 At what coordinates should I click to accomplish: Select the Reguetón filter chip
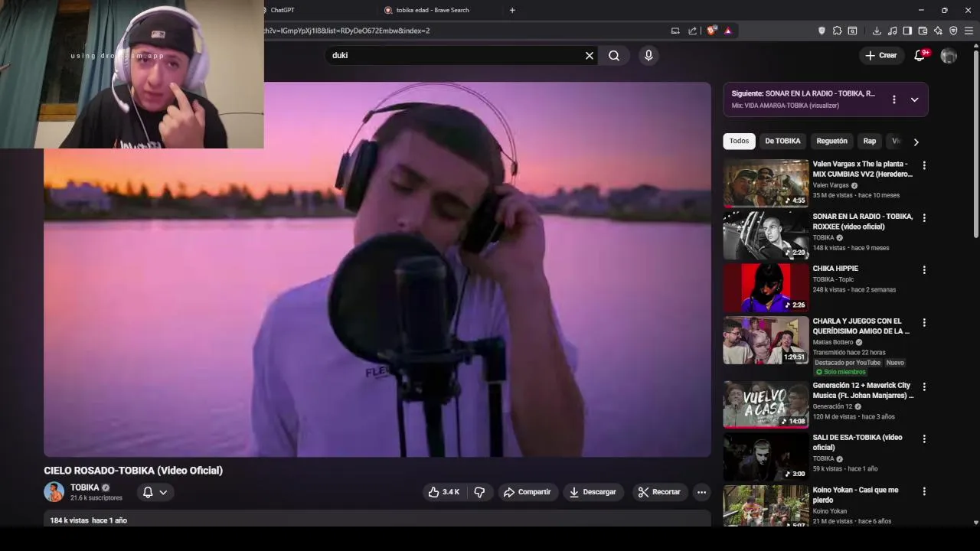pyautogui.click(x=831, y=141)
